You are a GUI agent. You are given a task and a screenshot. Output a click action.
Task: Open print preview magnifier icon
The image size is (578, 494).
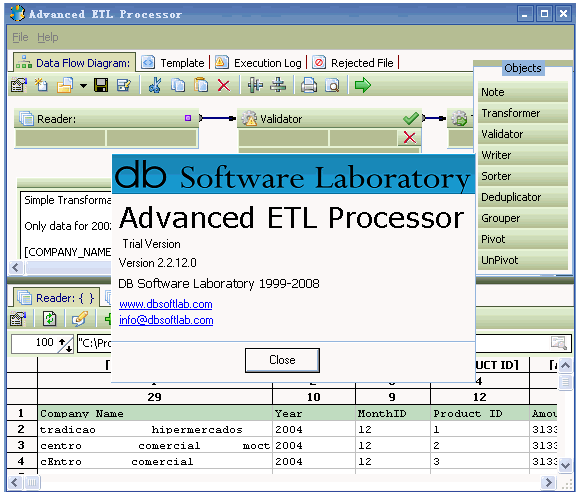click(332, 86)
